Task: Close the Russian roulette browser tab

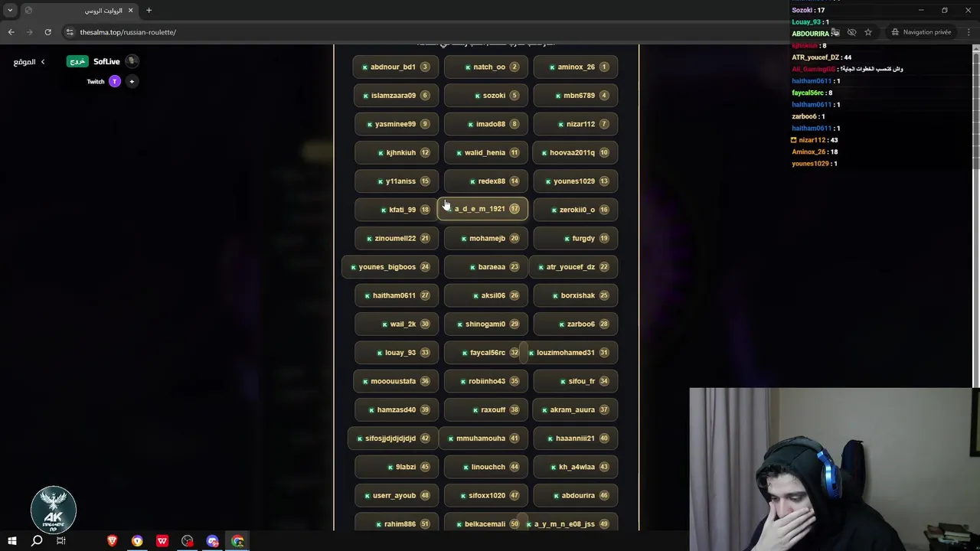Action: (130, 11)
